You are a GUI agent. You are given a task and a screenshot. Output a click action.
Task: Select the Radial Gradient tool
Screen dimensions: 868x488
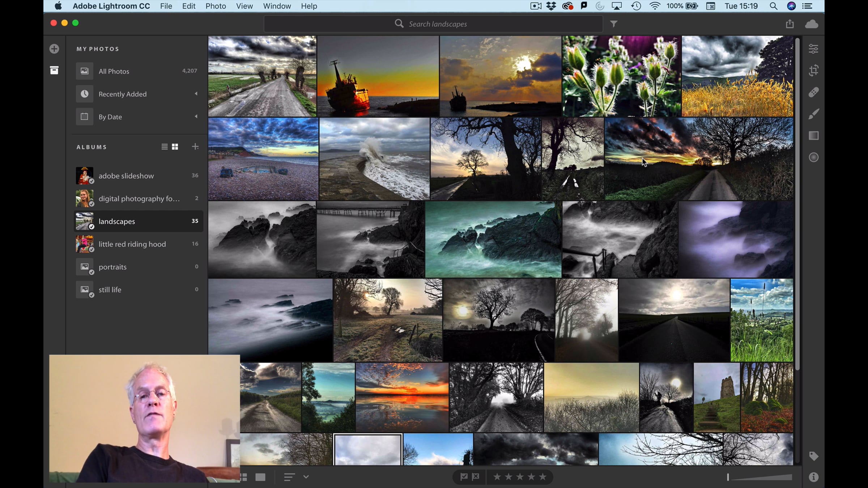coord(813,157)
